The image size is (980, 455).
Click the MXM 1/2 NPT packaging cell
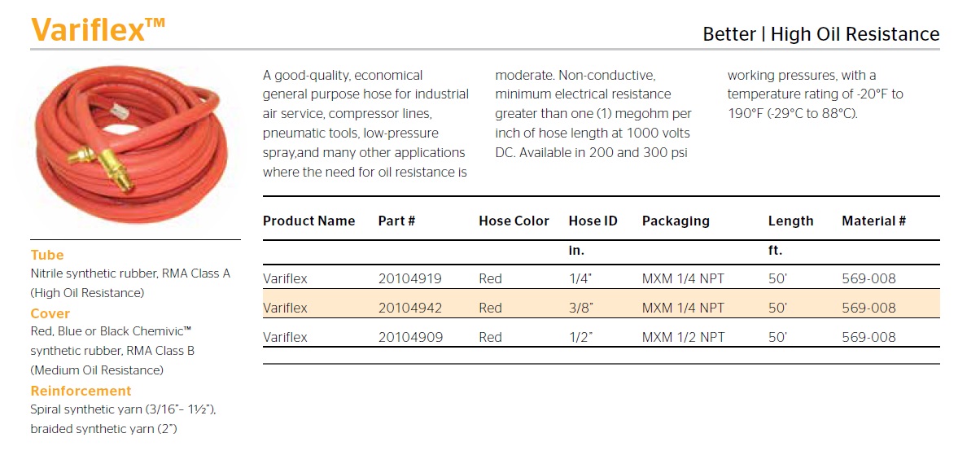(683, 337)
